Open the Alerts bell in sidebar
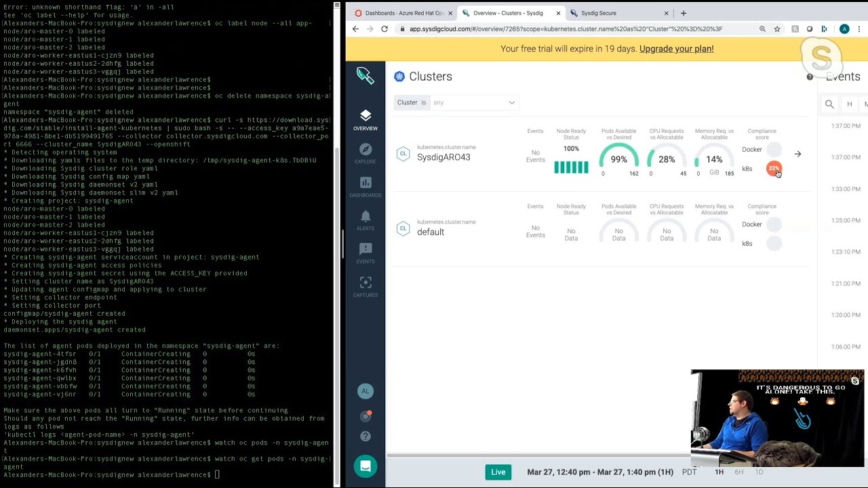The width and height of the screenshot is (868, 488). (366, 220)
